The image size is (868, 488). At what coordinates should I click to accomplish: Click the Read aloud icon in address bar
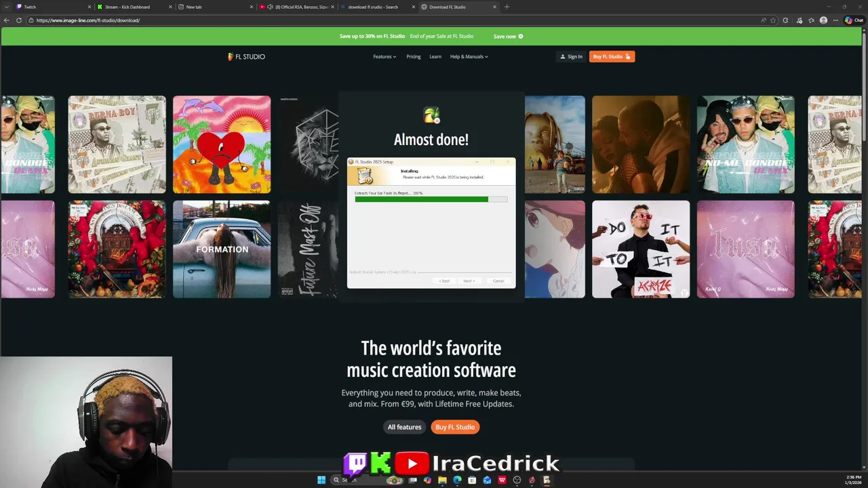click(x=763, y=20)
